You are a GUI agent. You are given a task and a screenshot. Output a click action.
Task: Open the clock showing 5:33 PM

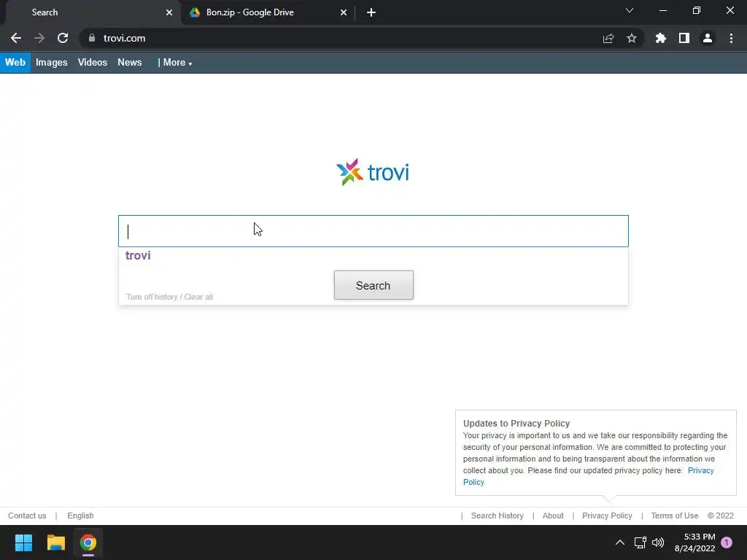pos(695,542)
